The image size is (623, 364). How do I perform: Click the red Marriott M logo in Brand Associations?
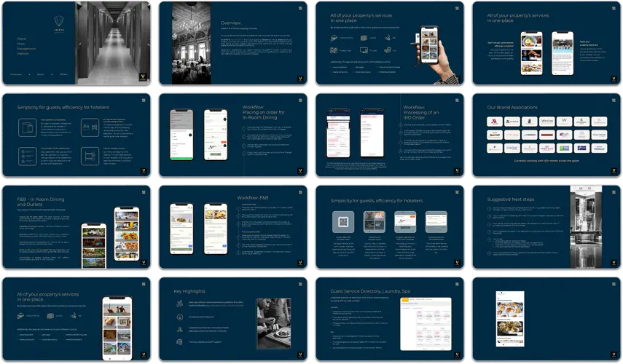(x=494, y=122)
